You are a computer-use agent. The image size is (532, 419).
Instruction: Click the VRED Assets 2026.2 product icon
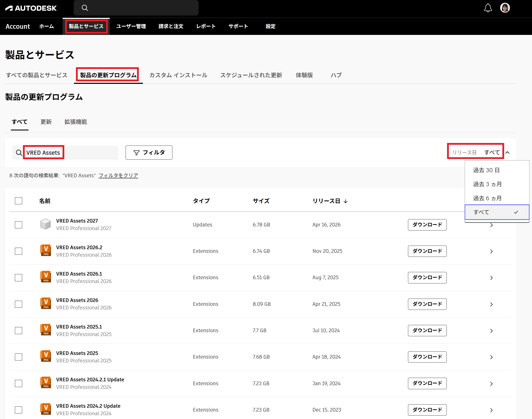point(46,250)
